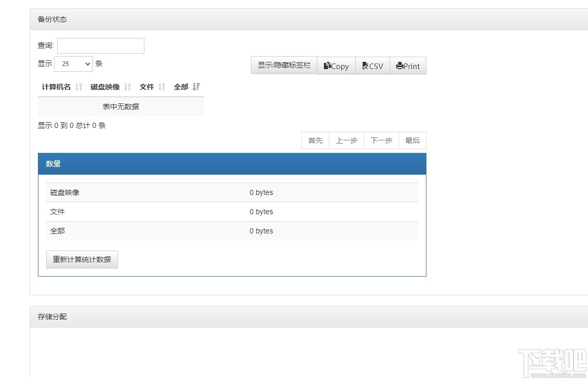
Task: Go to previous page with 上一步
Action: point(346,140)
